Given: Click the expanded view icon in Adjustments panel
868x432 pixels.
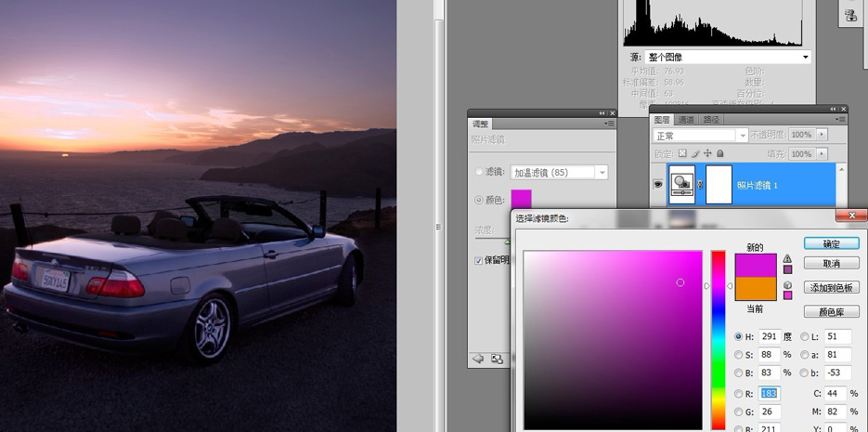Looking at the screenshot, I should coord(497,359).
